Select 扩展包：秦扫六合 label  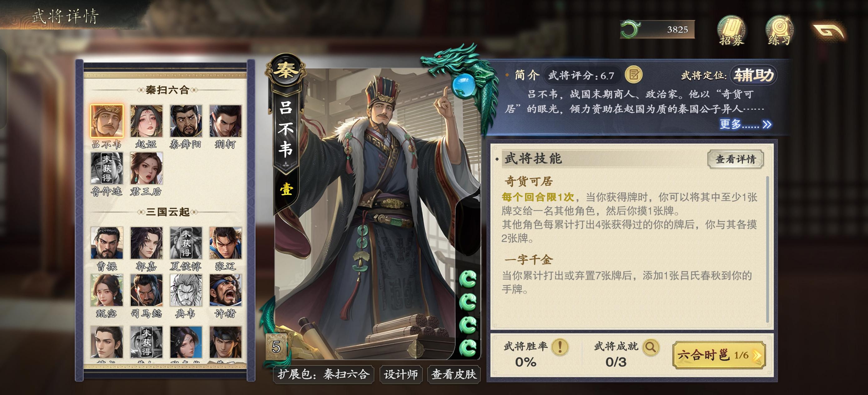tap(323, 374)
